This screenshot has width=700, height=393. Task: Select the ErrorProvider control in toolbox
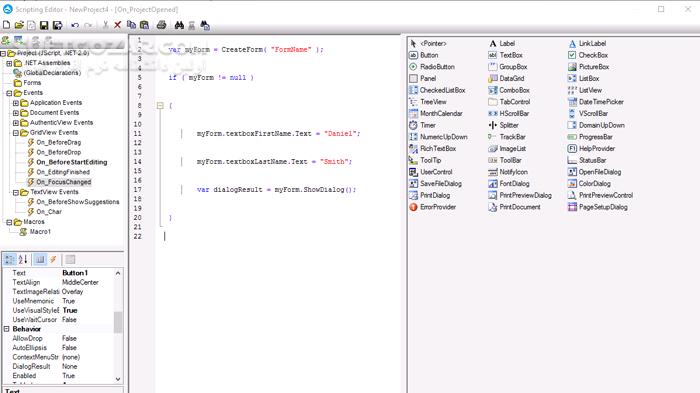coord(433,207)
